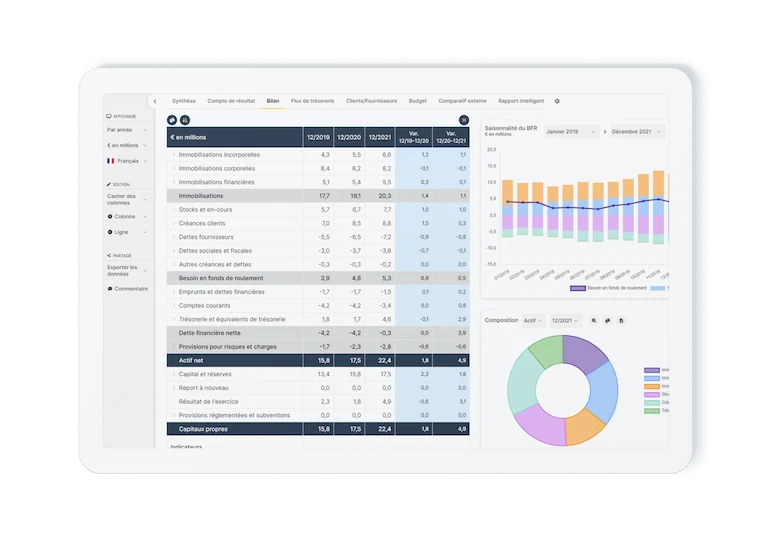The height and width of the screenshot is (544, 768).
Task: Collapse the left sidebar with the chevron
Action: 155,101
